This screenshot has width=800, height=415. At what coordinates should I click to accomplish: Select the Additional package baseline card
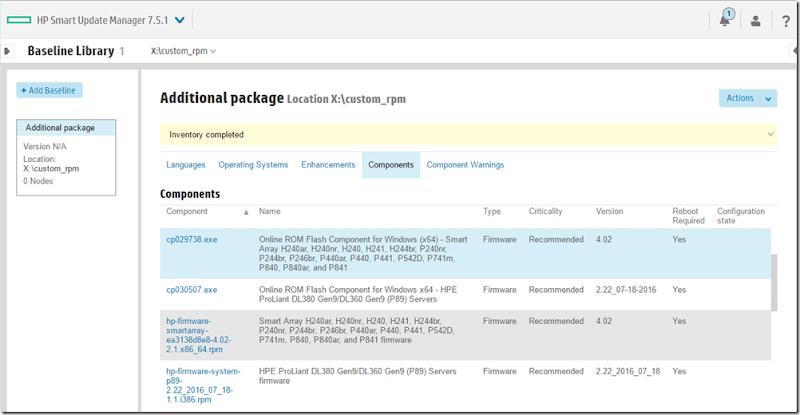(66, 157)
